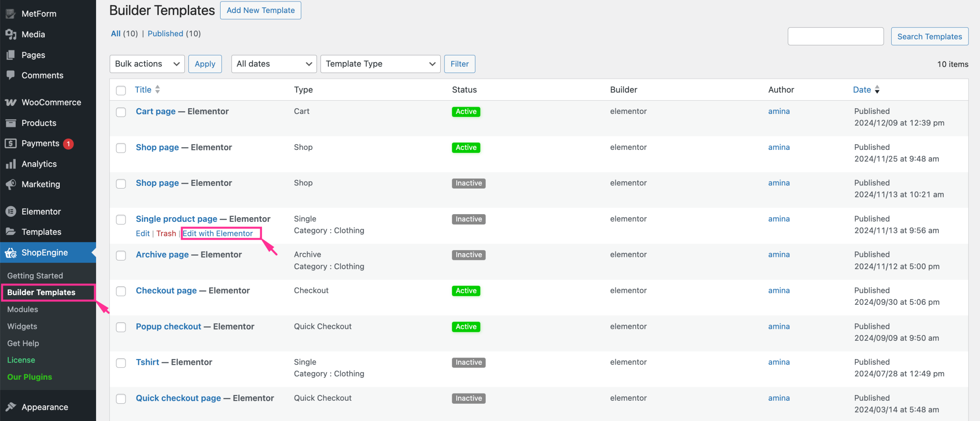The image size is (980, 421).
Task: Toggle the select-all checkbox in header
Action: [121, 90]
